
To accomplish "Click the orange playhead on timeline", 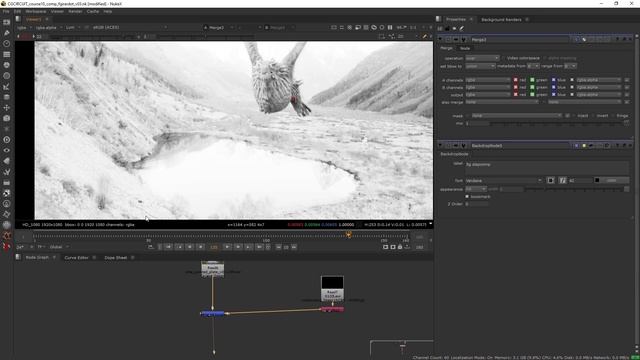I will tap(349, 235).
